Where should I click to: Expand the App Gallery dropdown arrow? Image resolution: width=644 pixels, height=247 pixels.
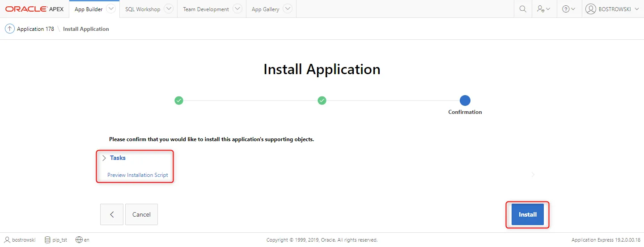[x=288, y=9]
